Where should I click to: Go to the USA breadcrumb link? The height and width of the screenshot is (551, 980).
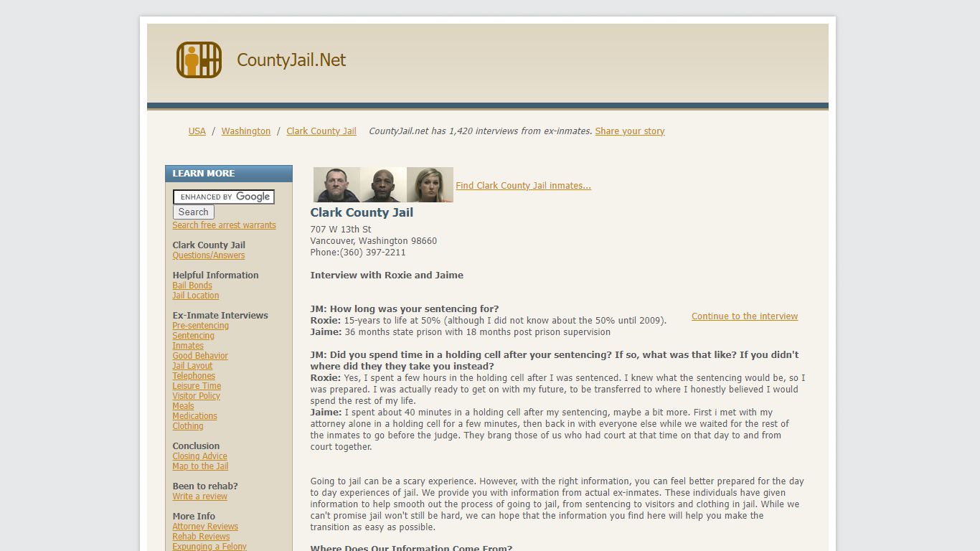pyautogui.click(x=197, y=131)
